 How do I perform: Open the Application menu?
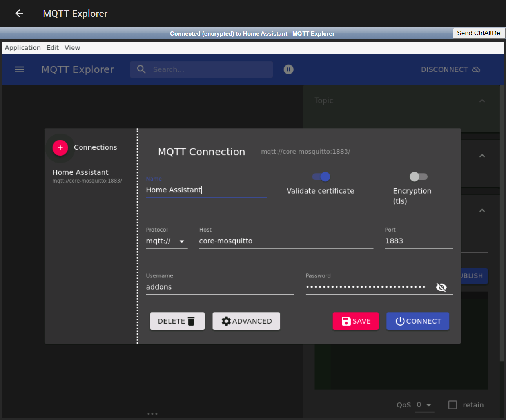[x=23, y=47]
